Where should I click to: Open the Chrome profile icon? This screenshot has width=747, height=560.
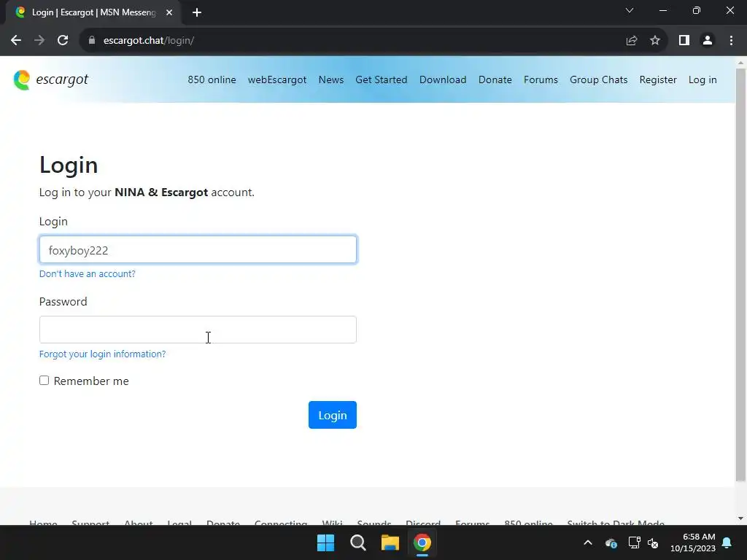click(x=708, y=41)
